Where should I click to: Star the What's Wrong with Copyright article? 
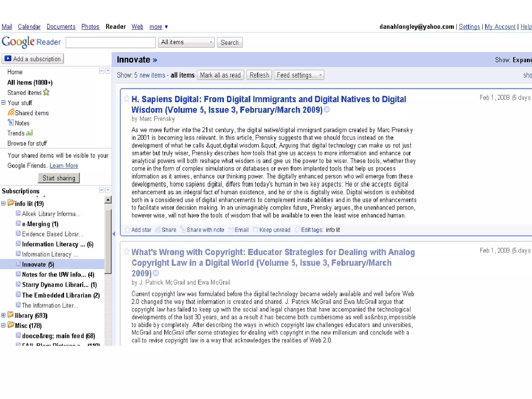click(x=127, y=251)
